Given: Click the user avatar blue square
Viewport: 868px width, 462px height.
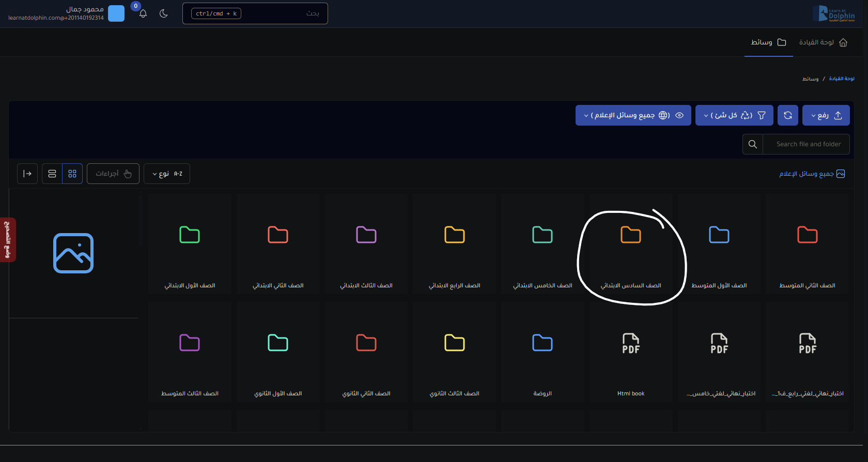Looking at the screenshot, I should (116, 13).
